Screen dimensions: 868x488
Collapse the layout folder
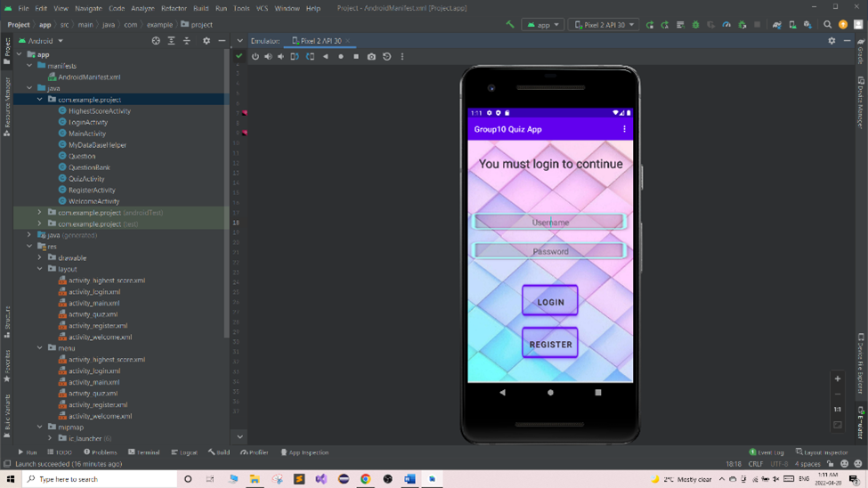[x=39, y=269]
